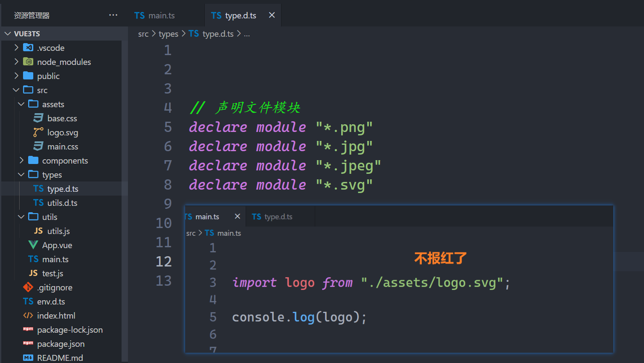Collapse the assets folder chevron

click(x=21, y=104)
